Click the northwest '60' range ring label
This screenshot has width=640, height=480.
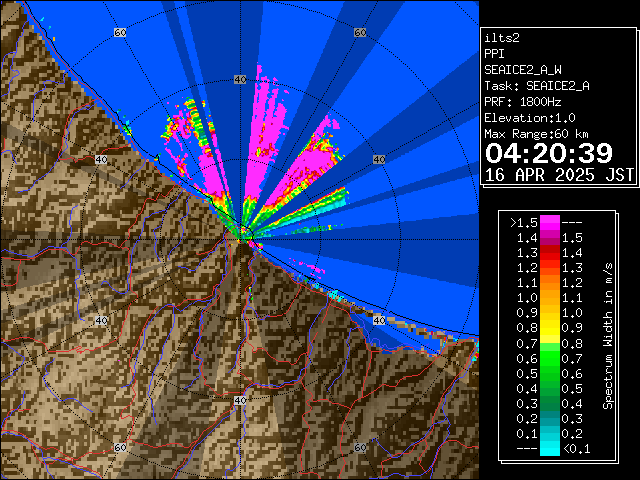(120, 32)
